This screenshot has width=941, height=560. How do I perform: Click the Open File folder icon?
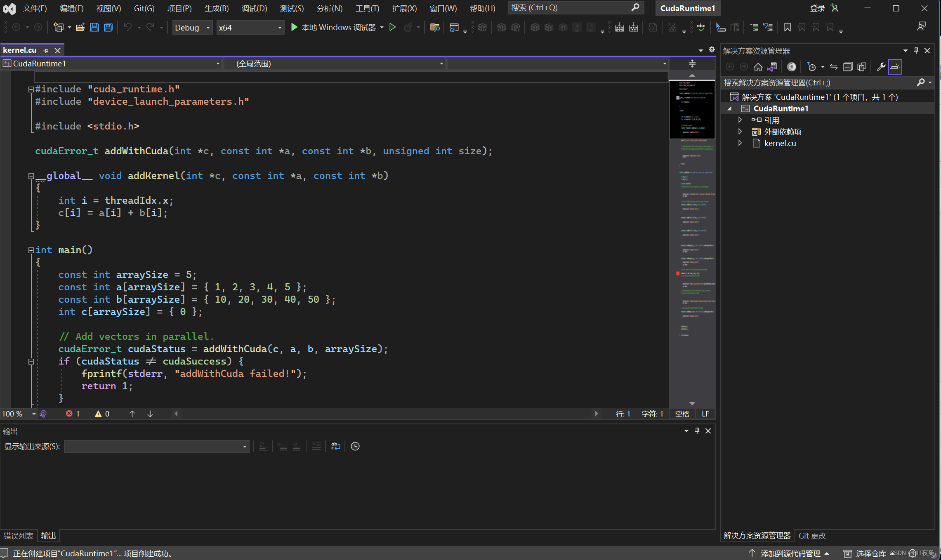tap(80, 28)
